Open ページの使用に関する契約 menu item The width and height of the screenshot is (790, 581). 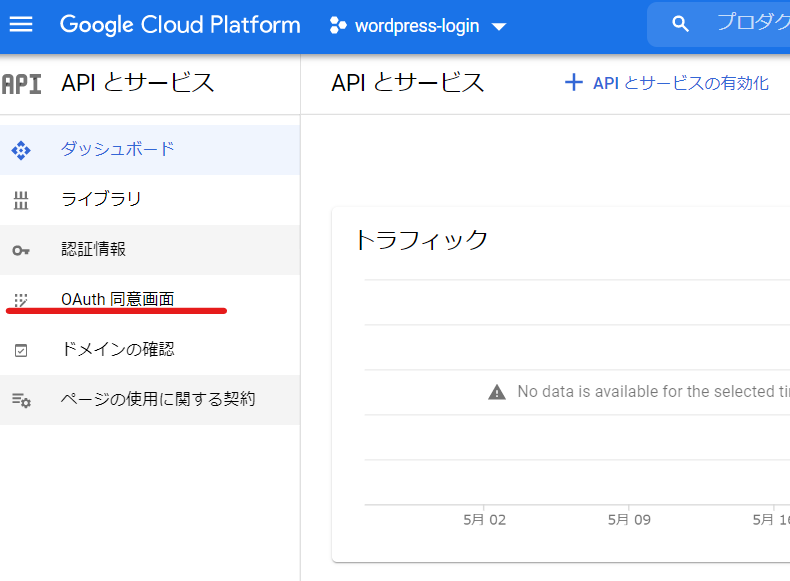[x=150, y=400]
